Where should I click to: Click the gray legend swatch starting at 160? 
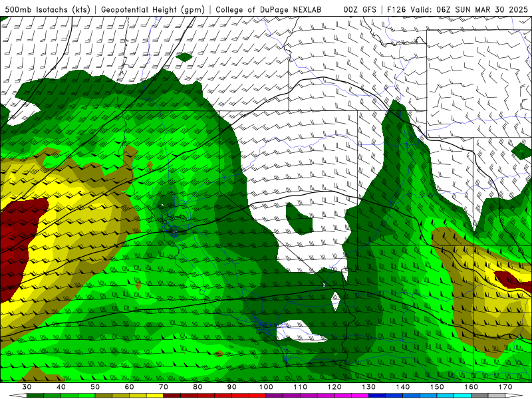[479, 396]
